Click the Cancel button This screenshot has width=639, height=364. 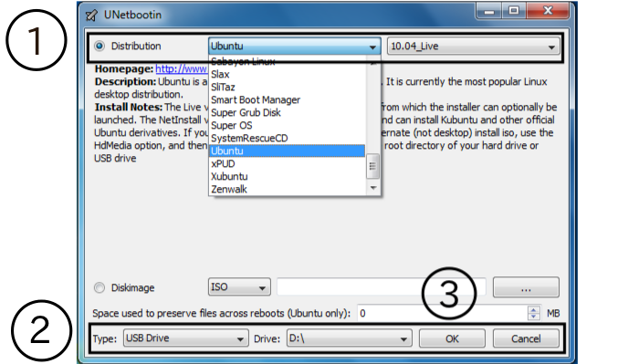click(x=526, y=338)
